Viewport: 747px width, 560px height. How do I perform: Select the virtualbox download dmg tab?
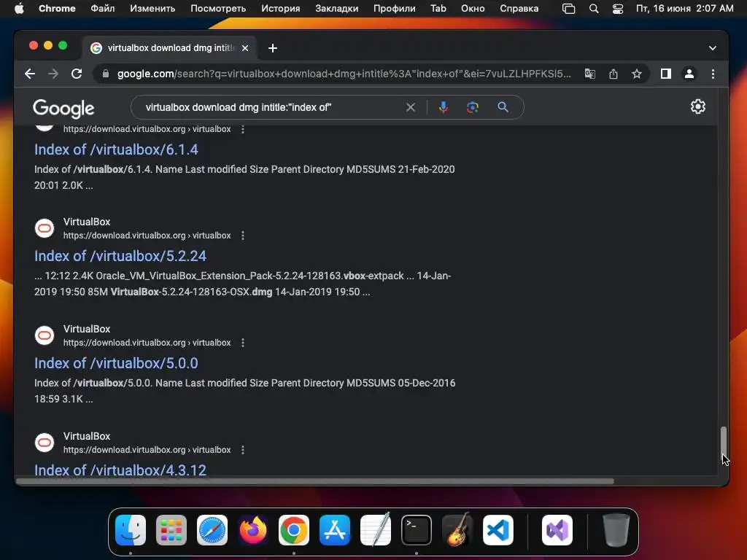[169, 48]
